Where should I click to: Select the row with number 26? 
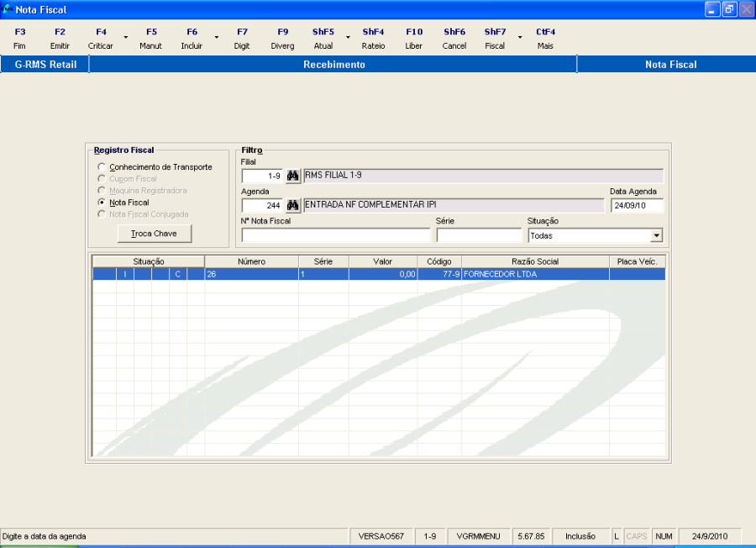(x=379, y=274)
